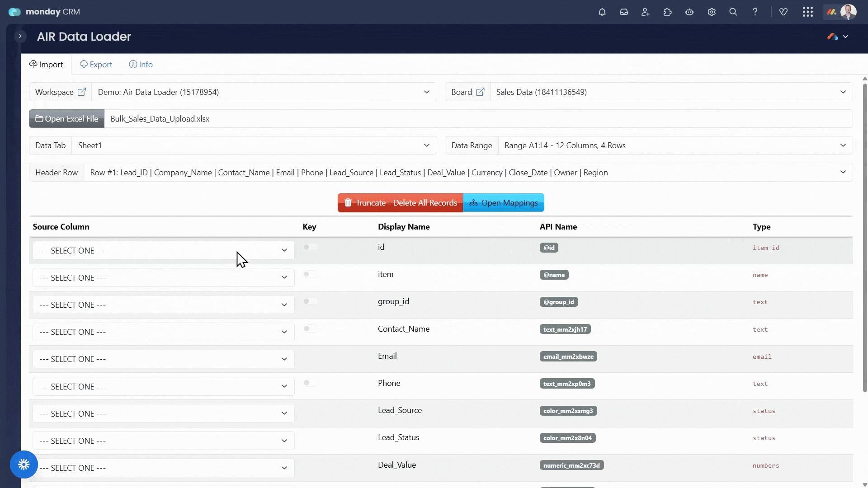Image resolution: width=868 pixels, height=488 pixels.
Task: Expand the collapsed left sidebar arrow
Action: [20, 36]
